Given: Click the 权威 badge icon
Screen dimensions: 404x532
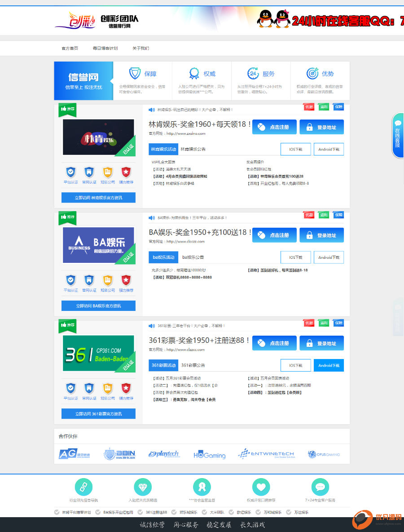Looking at the screenshot, I should coord(194,73).
